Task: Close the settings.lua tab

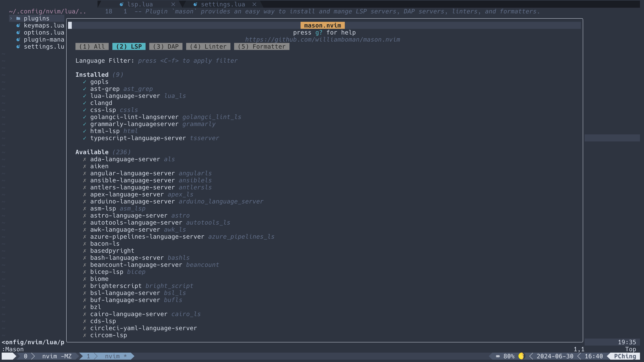Action: pyautogui.click(x=254, y=4)
